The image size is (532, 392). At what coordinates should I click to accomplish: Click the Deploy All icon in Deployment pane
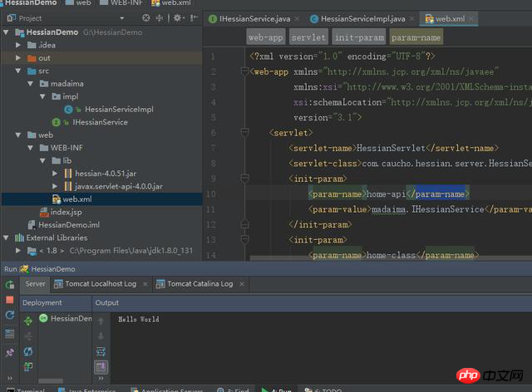29,321
